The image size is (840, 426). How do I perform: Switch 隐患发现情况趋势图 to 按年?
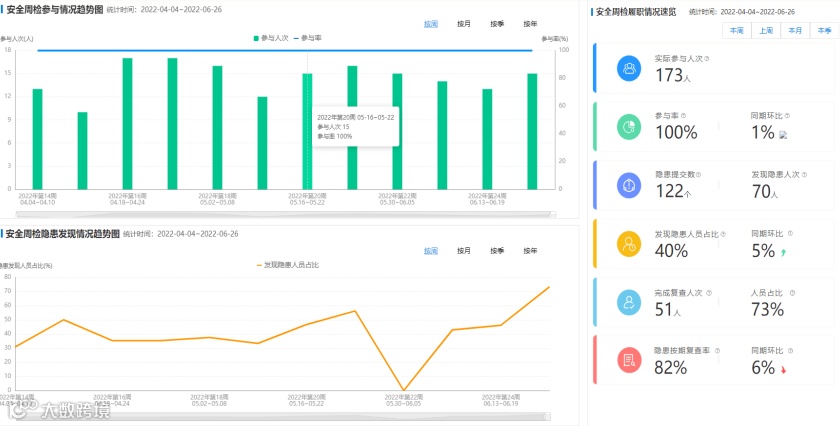(x=530, y=251)
